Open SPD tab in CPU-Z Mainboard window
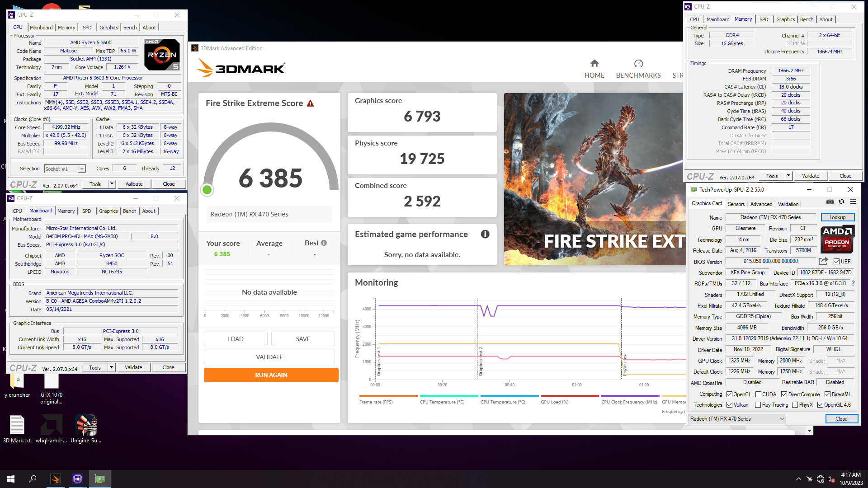Viewport: 868px width, 488px height. point(86,211)
